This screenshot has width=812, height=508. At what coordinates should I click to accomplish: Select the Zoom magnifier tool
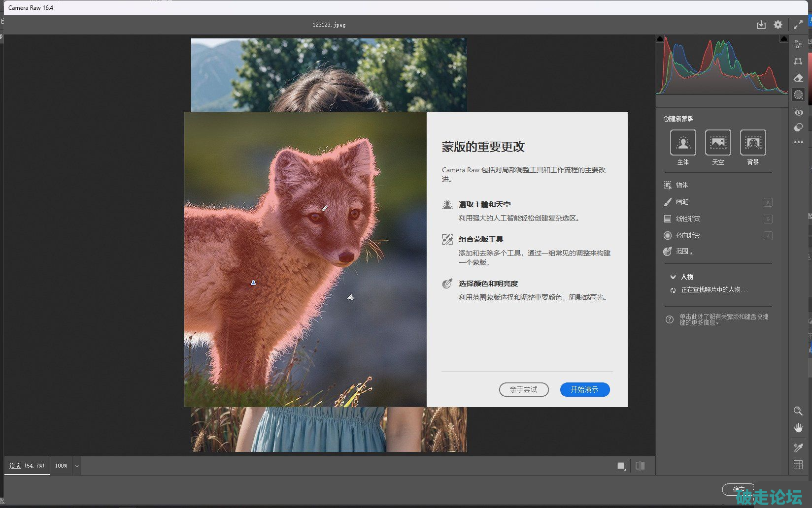[x=798, y=411]
